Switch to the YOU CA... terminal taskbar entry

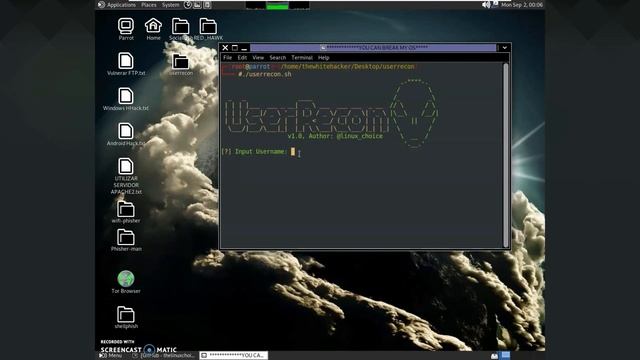coord(234,356)
